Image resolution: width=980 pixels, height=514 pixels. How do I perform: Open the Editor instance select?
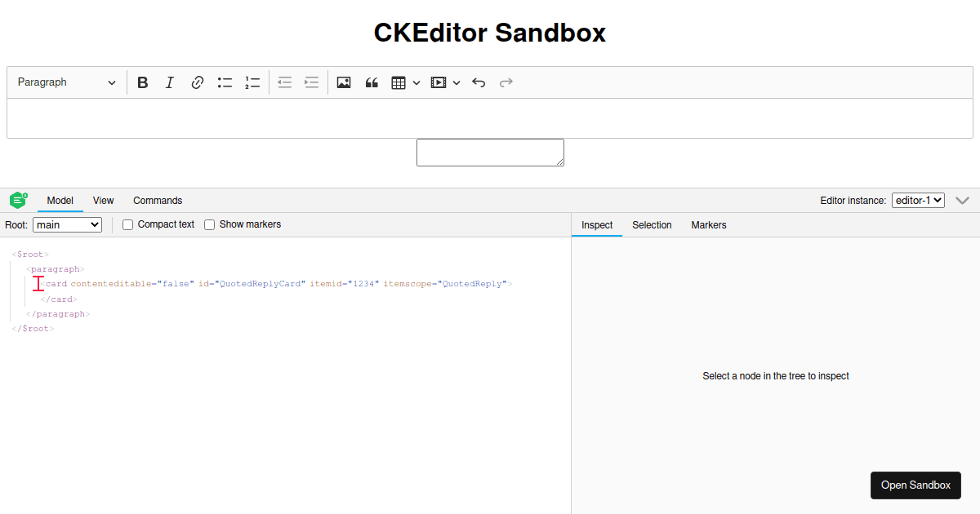tap(918, 200)
